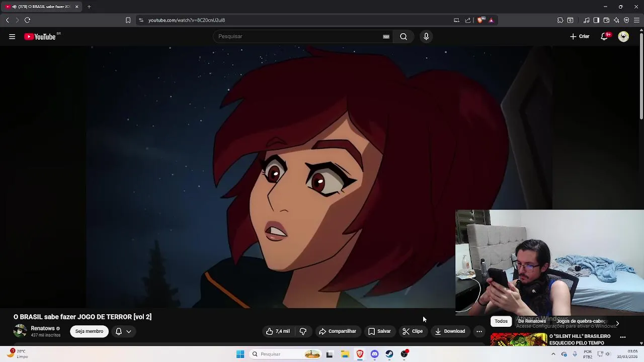Dislike the video
Screen dimensions: 644x362
(303, 331)
